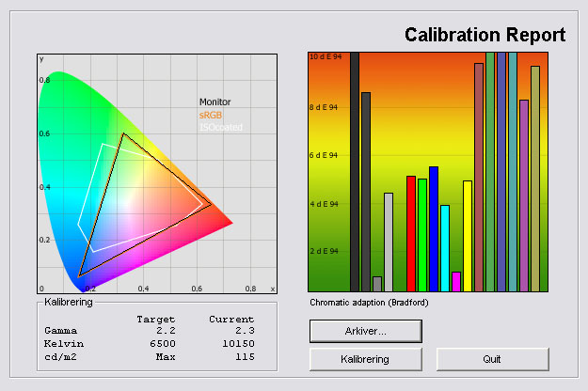Select the bright green bar in chart

(x=422, y=235)
